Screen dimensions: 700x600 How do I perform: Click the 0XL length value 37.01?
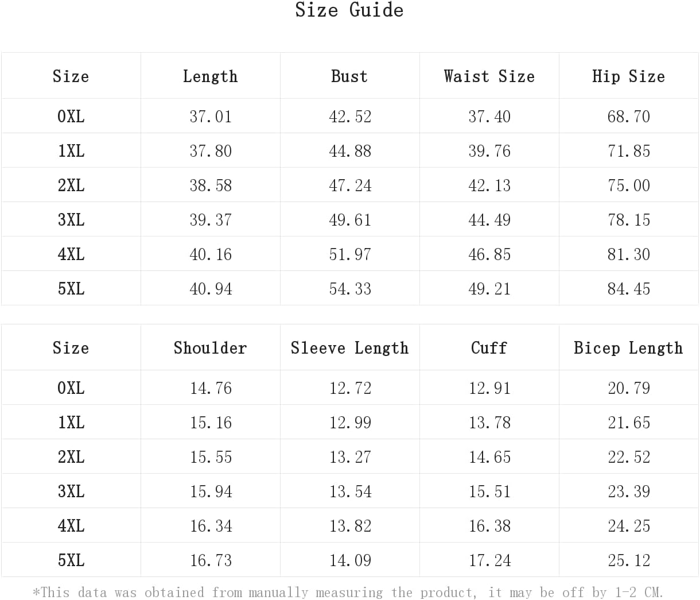pos(211,117)
